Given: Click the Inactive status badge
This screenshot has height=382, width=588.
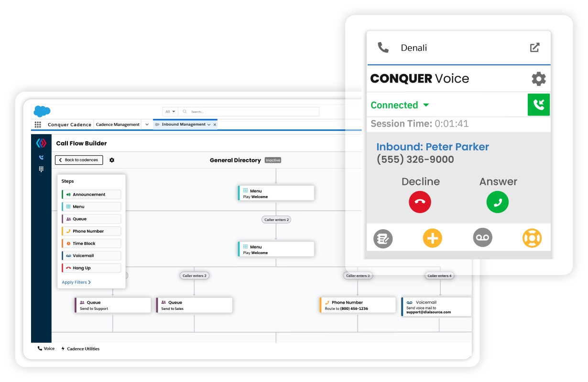Looking at the screenshot, I should coord(273,160).
